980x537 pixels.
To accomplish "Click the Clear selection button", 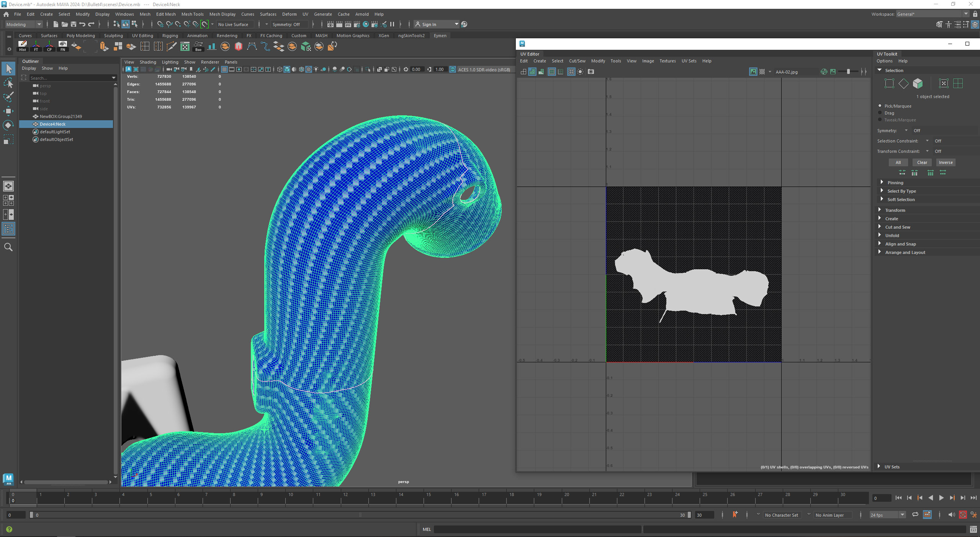I will coord(922,162).
